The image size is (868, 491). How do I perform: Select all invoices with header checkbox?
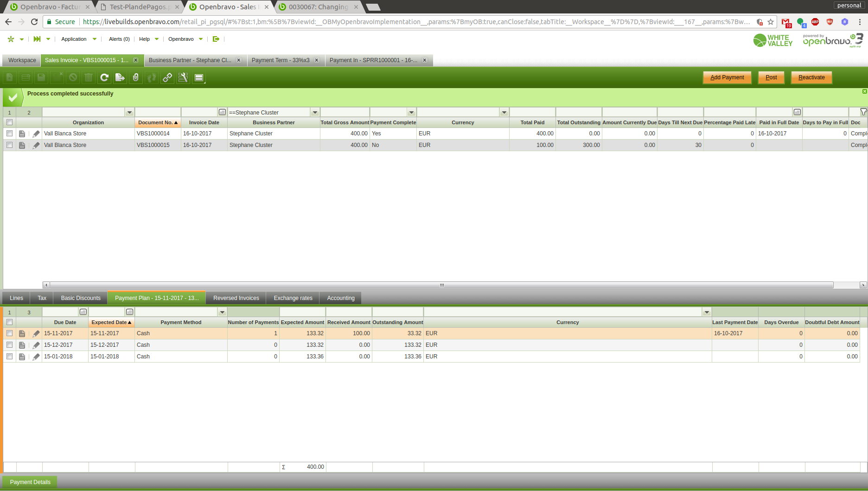[x=9, y=122]
